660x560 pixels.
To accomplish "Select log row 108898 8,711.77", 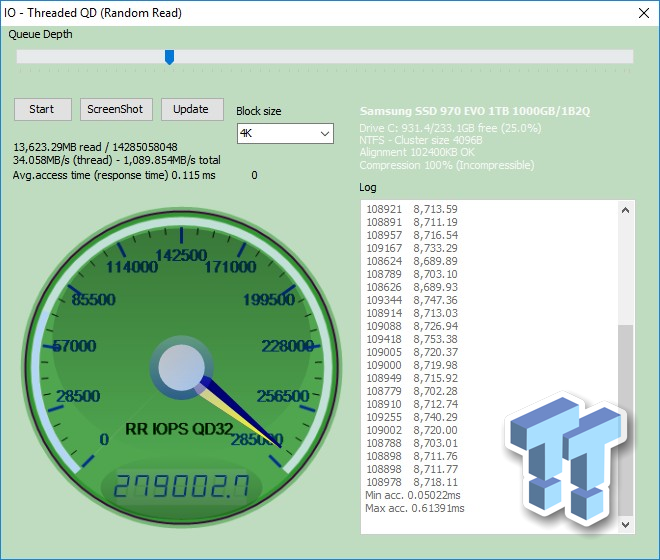I will point(412,469).
